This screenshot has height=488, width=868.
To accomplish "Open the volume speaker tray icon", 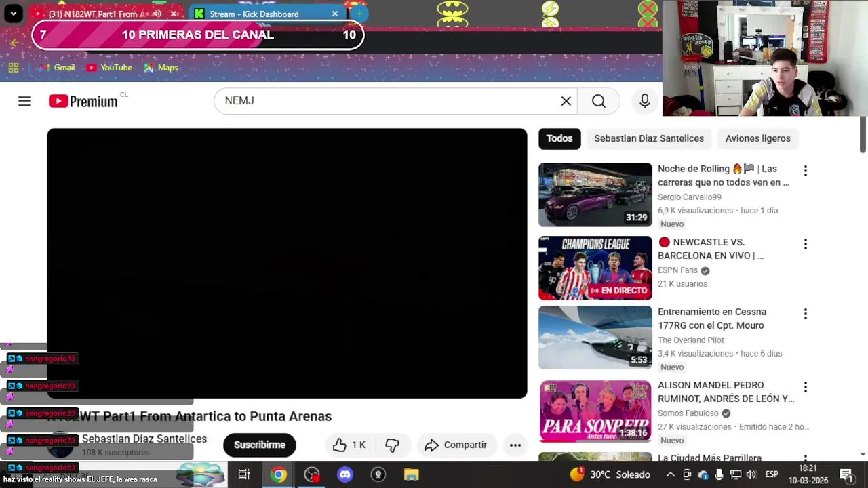I will (752, 474).
